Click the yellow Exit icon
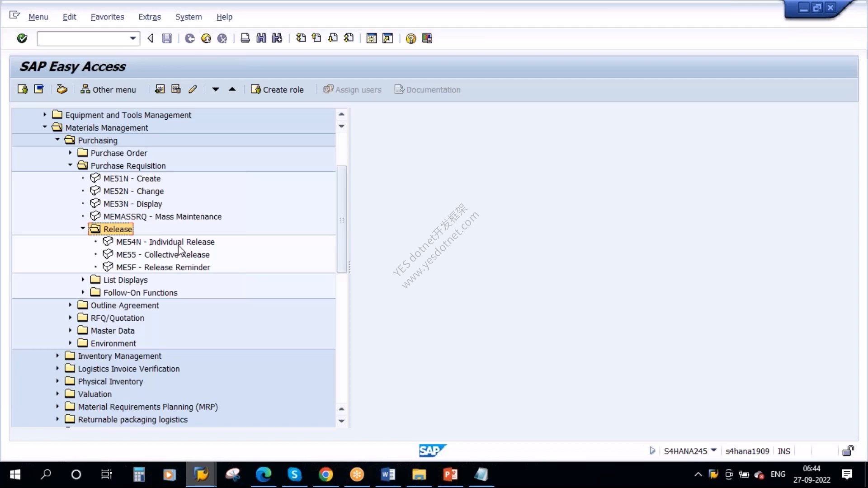Screen dimensions: 868x488 tap(206, 38)
